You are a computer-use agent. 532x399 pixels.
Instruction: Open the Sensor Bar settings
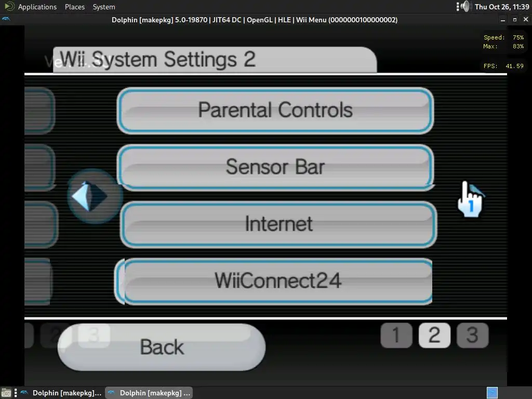(275, 167)
